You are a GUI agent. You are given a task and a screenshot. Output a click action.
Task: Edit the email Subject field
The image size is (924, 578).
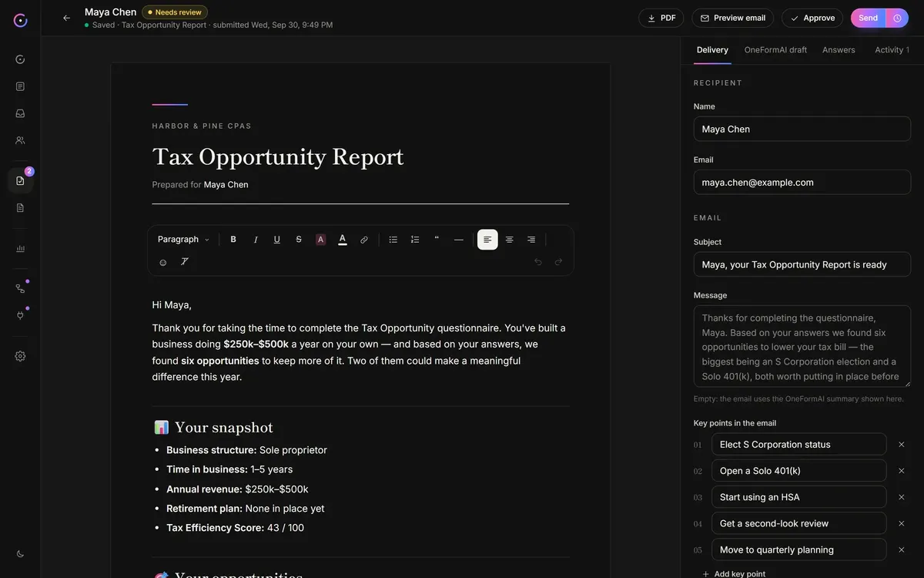(x=802, y=264)
